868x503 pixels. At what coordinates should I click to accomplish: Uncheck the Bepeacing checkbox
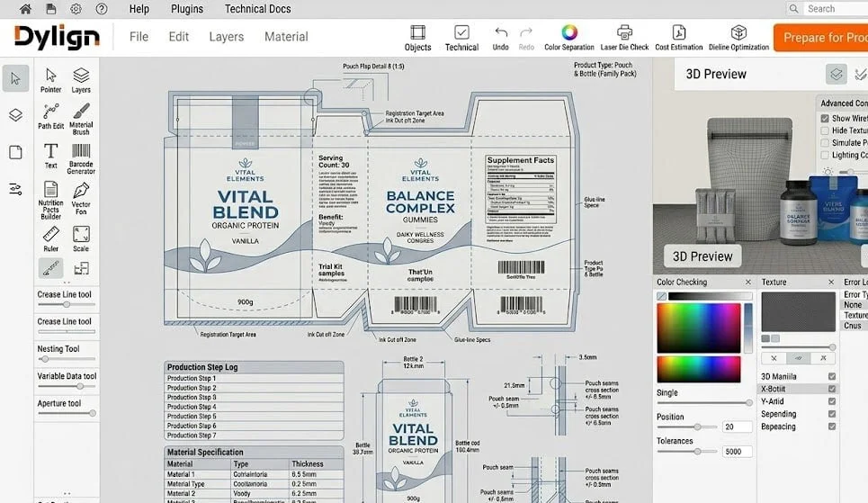click(831, 427)
